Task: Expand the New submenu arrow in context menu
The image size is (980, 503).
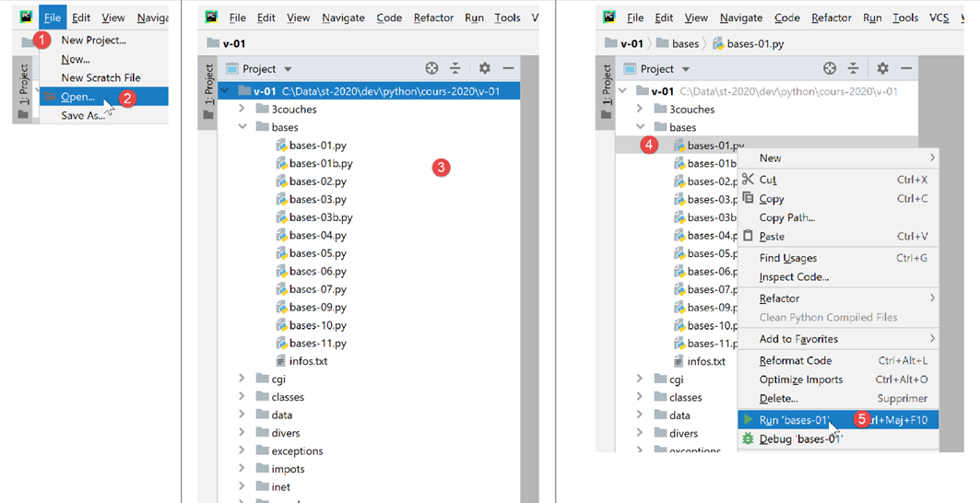Action: pyautogui.click(x=932, y=158)
